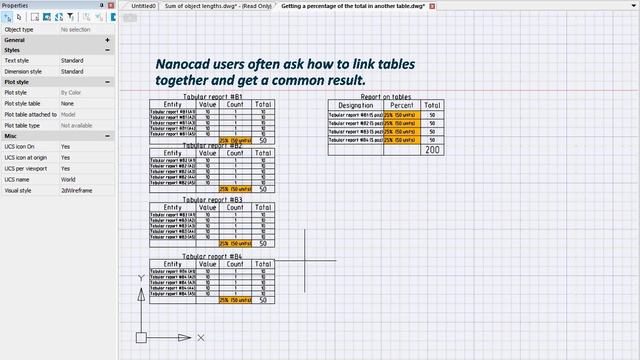Switch to 'Sum of object lengths.dwg' tab
Viewport: 640px width, 360px height.
pyautogui.click(x=218, y=6)
